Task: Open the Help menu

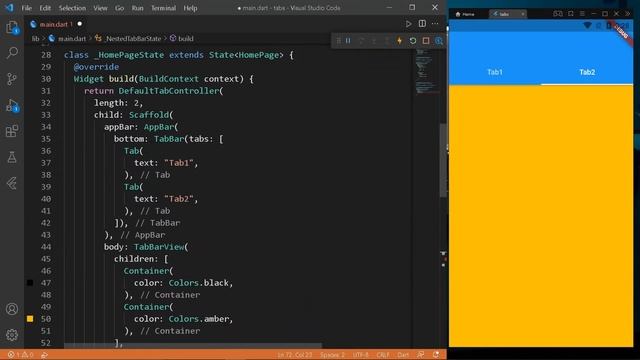Action: tap(190, 8)
